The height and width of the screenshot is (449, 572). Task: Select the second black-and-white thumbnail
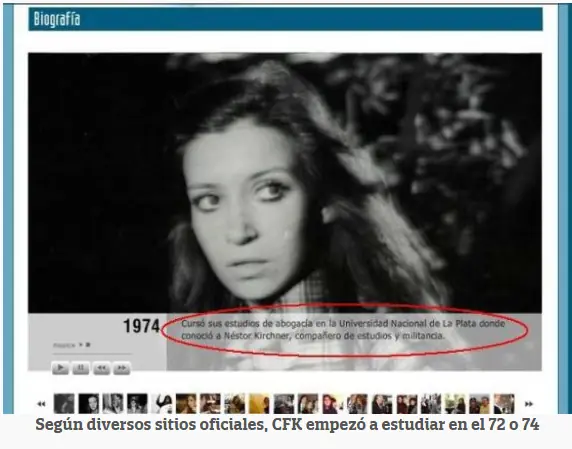pyautogui.click(x=89, y=403)
